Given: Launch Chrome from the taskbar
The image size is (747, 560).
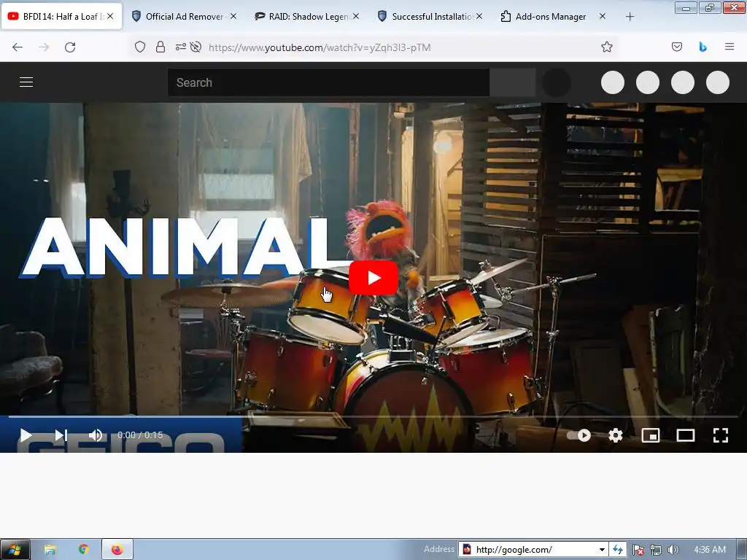Looking at the screenshot, I should click(x=84, y=550).
